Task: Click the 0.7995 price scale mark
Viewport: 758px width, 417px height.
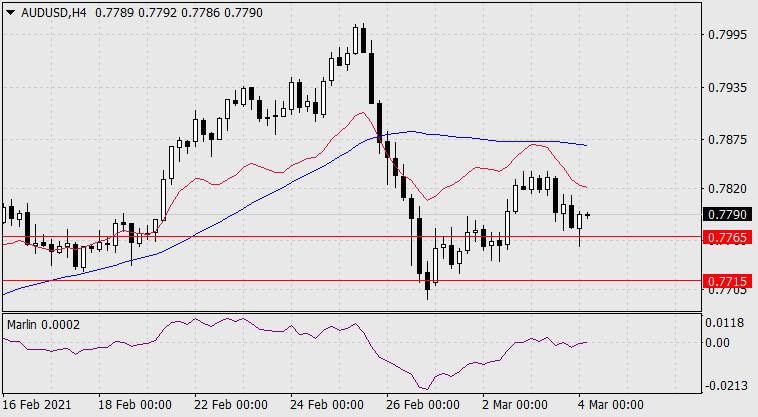Action: pos(727,34)
